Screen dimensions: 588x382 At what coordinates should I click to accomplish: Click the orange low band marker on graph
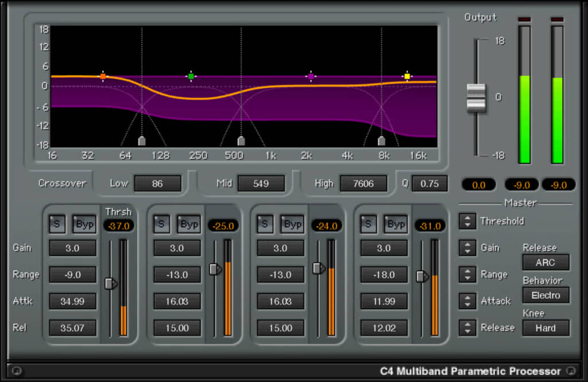point(103,76)
